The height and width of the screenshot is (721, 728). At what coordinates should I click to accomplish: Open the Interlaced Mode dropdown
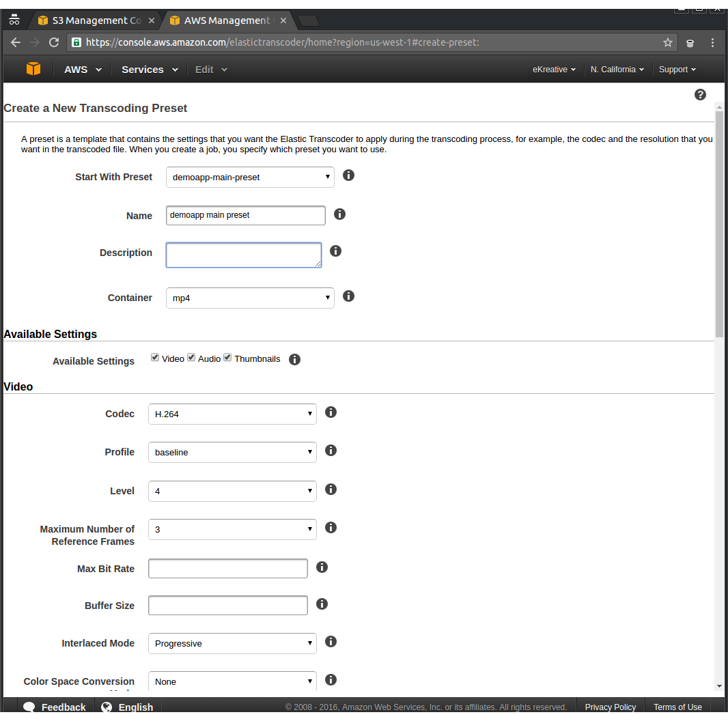pos(232,643)
